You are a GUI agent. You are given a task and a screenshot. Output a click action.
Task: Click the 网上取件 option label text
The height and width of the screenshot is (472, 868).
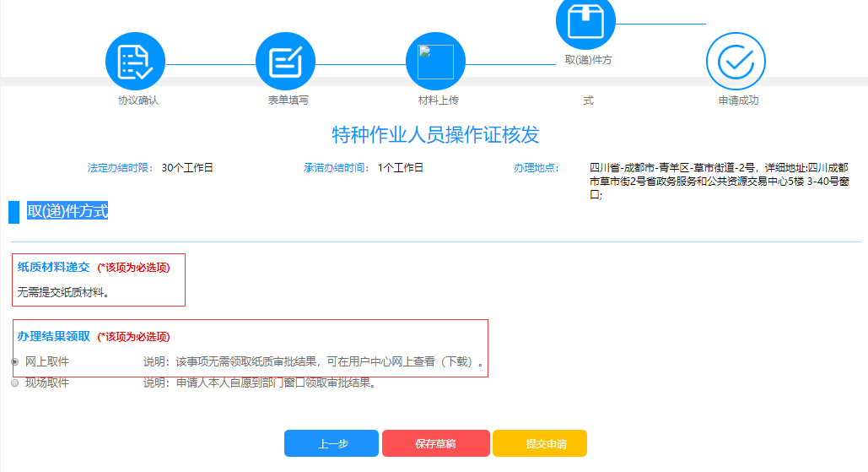click(x=47, y=361)
